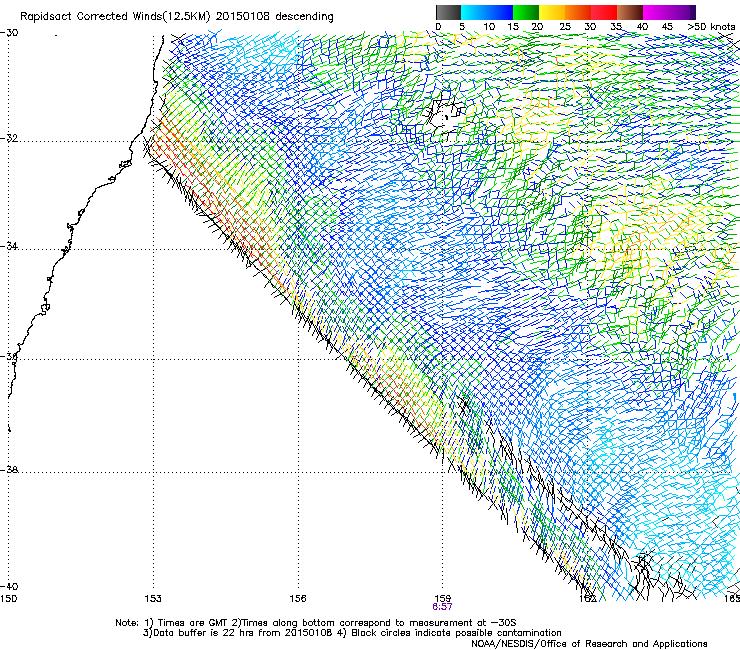Image resolution: width=740 pixels, height=650 pixels.
Task: Click the magenta 40-45 knots legend segment
Action: pos(656,12)
